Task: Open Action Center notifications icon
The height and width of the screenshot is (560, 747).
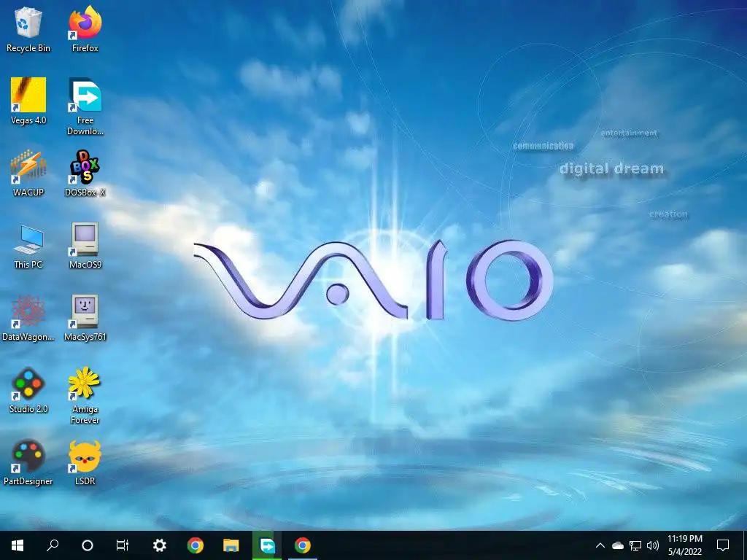Action: click(x=723, y=545)
